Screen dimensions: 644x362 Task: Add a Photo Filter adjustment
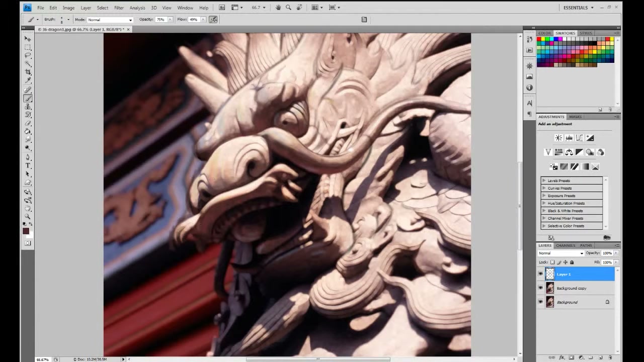click(x=590, y=152)
